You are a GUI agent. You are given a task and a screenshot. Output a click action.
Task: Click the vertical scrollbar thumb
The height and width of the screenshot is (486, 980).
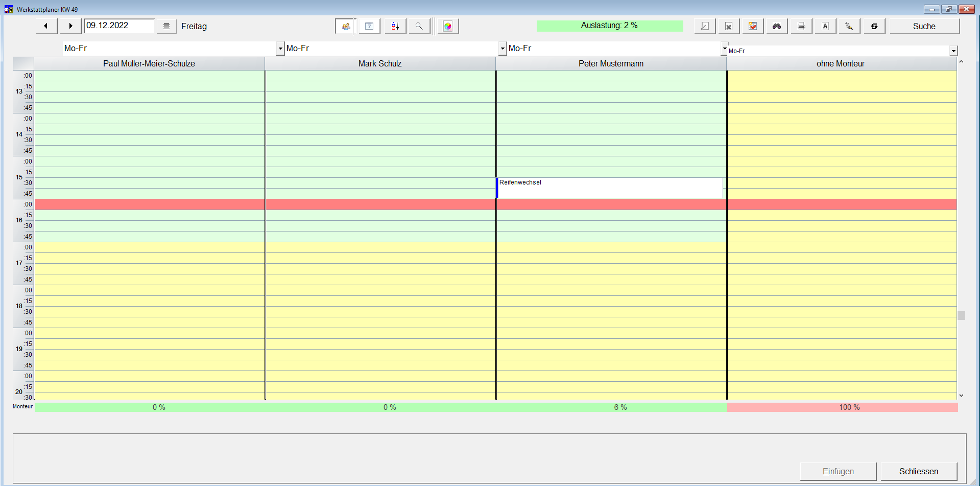coord(961,316)
